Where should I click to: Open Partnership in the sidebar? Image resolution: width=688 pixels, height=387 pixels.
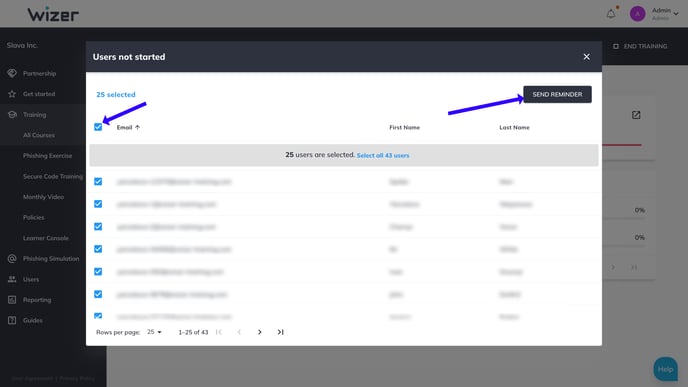point(39,73)
